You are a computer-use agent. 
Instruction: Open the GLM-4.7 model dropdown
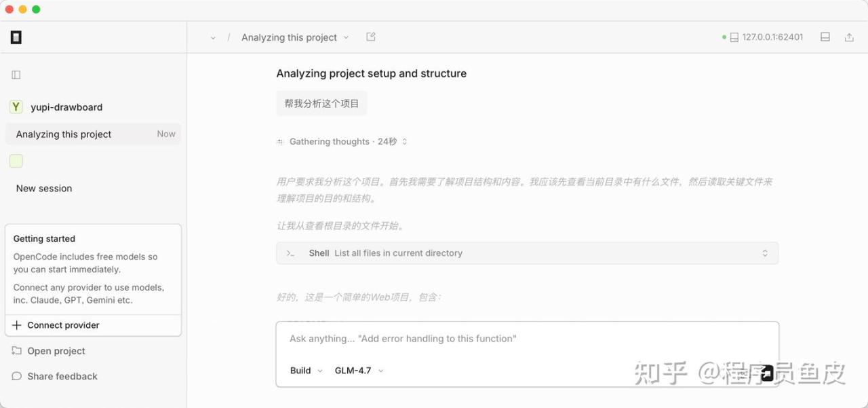coord(359,371)
